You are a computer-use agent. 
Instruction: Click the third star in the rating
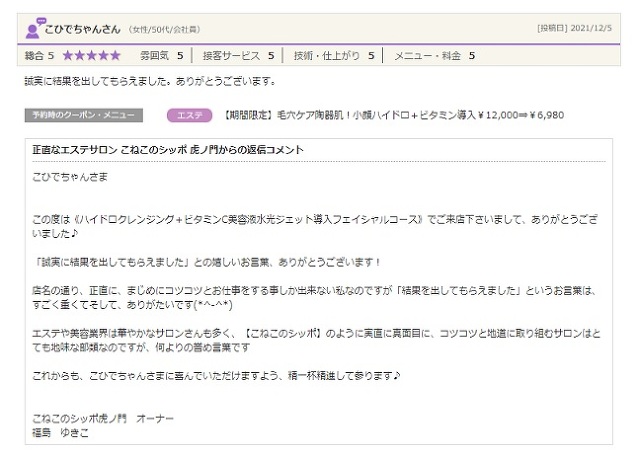click(92, 55)
